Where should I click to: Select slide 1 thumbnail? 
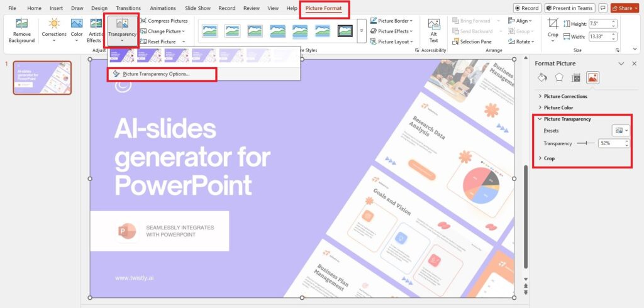(42, 77)
